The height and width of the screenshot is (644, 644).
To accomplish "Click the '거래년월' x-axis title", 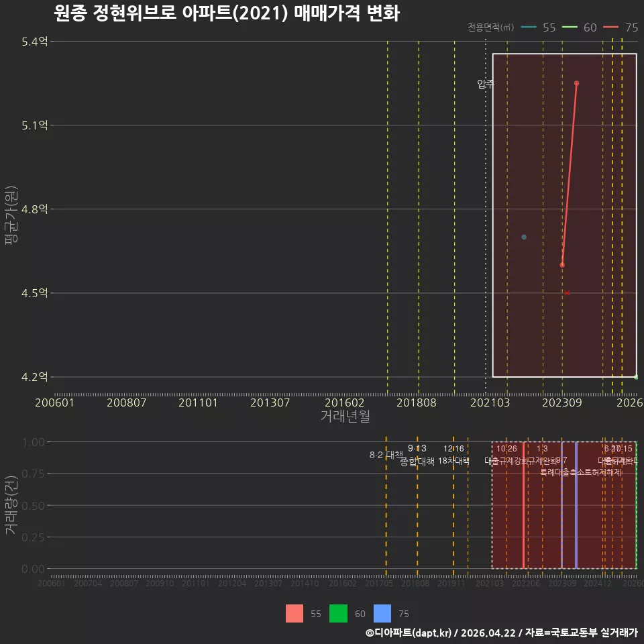I will click(x=345, y=416).
